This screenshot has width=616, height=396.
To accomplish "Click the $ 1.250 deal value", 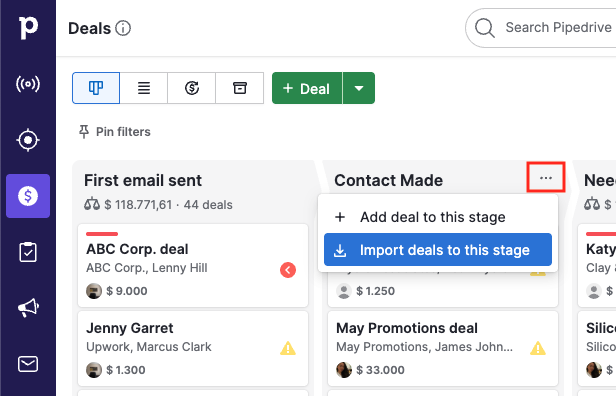I will tap(375, 291).
